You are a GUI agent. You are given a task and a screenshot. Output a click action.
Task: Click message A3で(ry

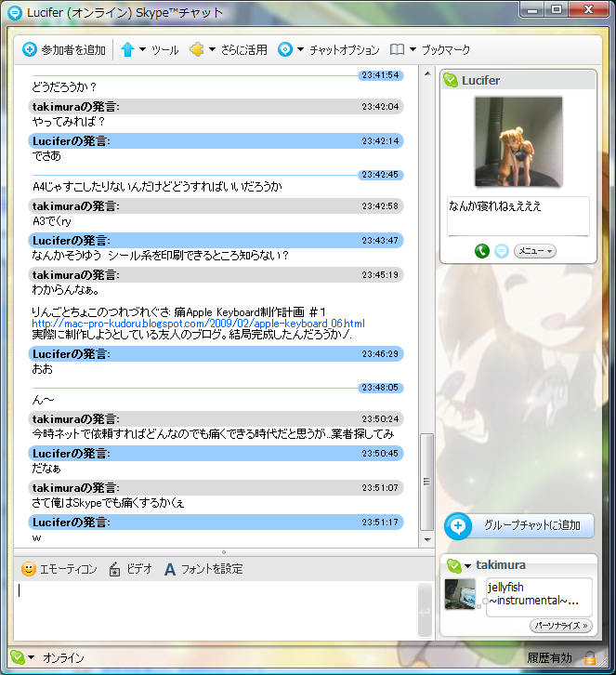pyautogui.click(x=52, y=221)
